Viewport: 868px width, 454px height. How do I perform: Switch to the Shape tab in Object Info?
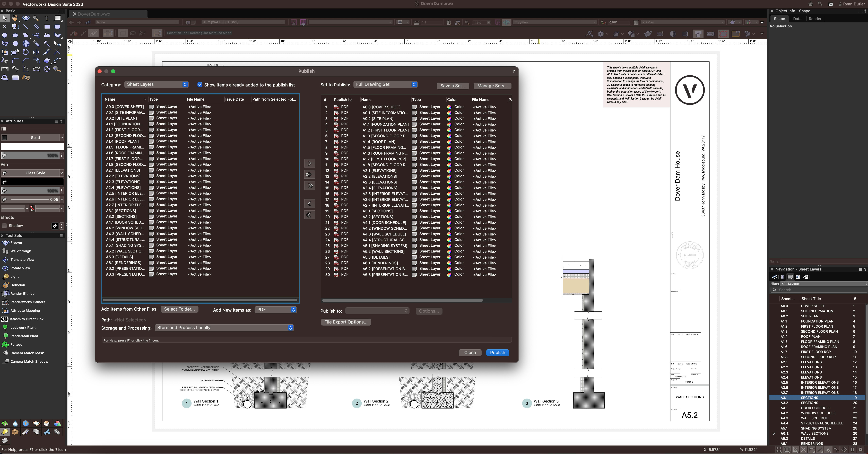pos(779,19)
